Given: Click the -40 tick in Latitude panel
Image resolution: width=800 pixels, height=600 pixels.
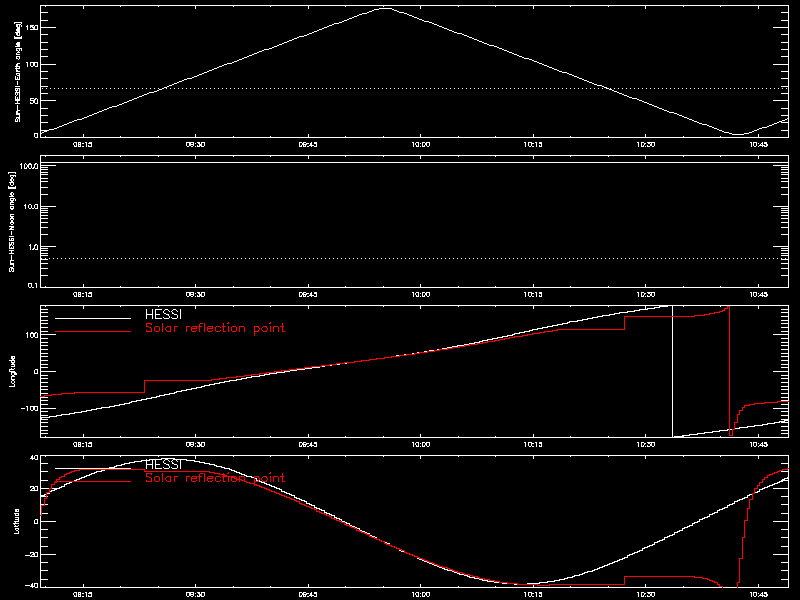Looking at the screenshot, I should tap(33, 585).
